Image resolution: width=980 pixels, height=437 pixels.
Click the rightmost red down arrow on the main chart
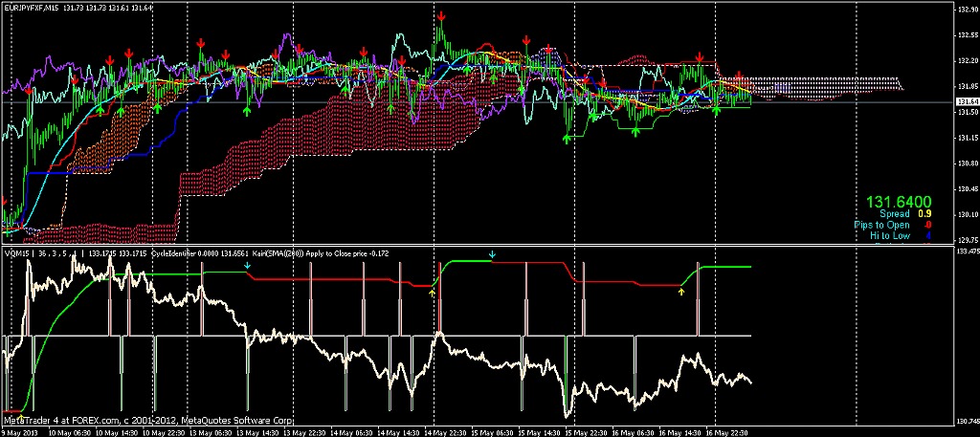(x=739, y=76)
